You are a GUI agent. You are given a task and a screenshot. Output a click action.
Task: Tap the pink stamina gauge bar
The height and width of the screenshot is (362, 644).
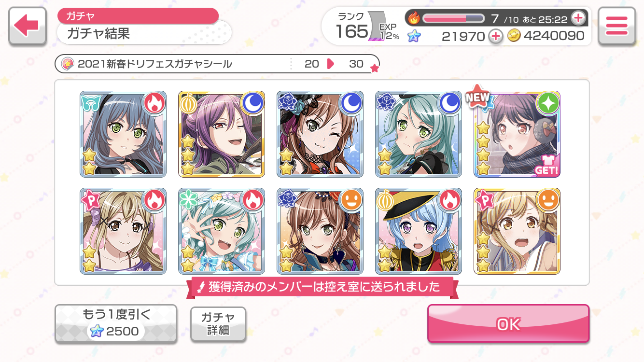pos(453,18)
